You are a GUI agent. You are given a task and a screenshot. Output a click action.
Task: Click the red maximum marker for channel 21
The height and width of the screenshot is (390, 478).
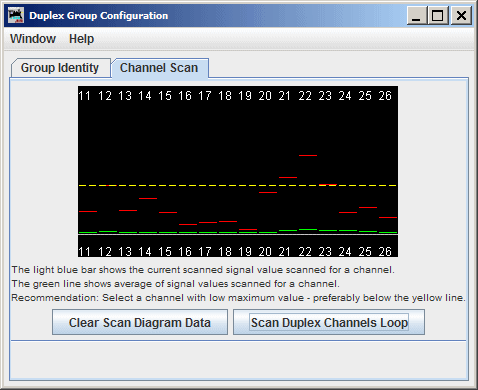pyautogui.click(x=288, y=177)
